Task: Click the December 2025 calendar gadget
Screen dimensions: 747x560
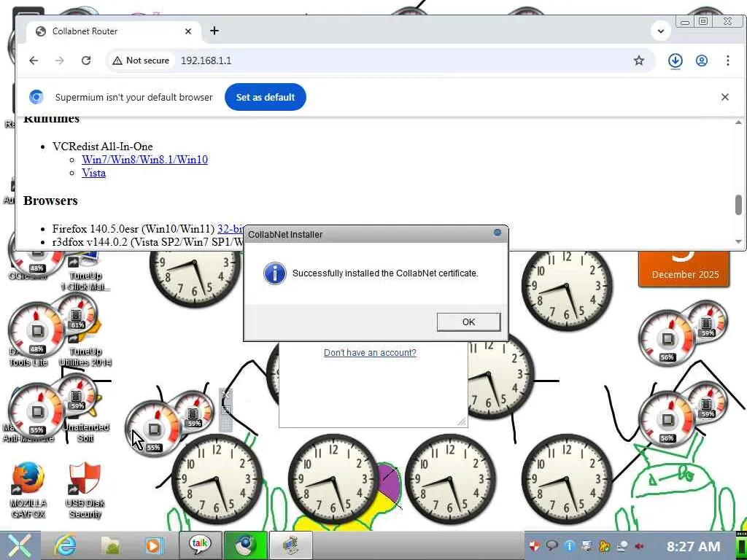Action: tap(684, 268)
